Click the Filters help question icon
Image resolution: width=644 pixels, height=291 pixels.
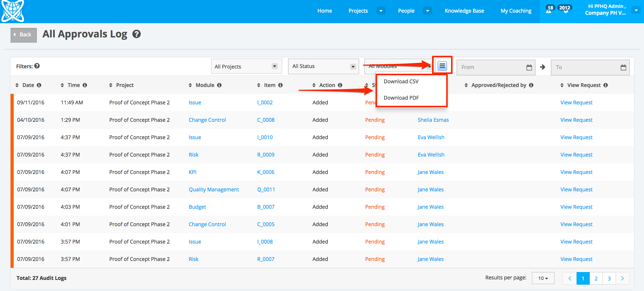[37, 66]
